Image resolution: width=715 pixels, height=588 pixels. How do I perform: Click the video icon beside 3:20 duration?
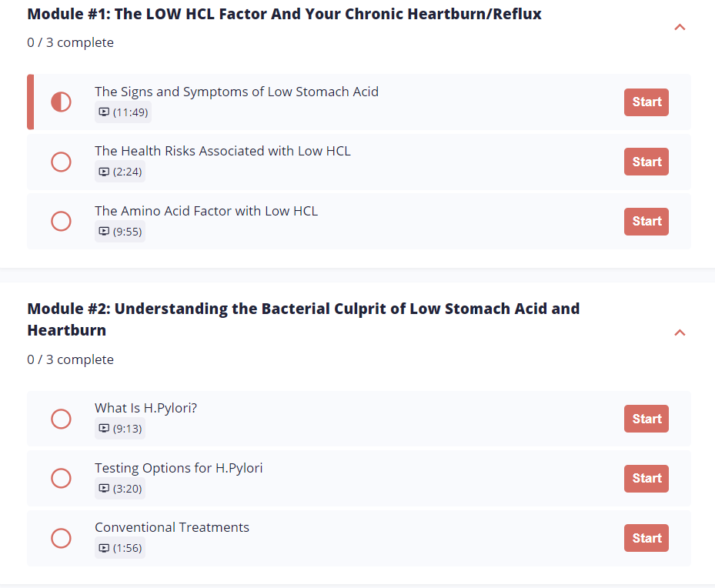click(x=104, y=489)
